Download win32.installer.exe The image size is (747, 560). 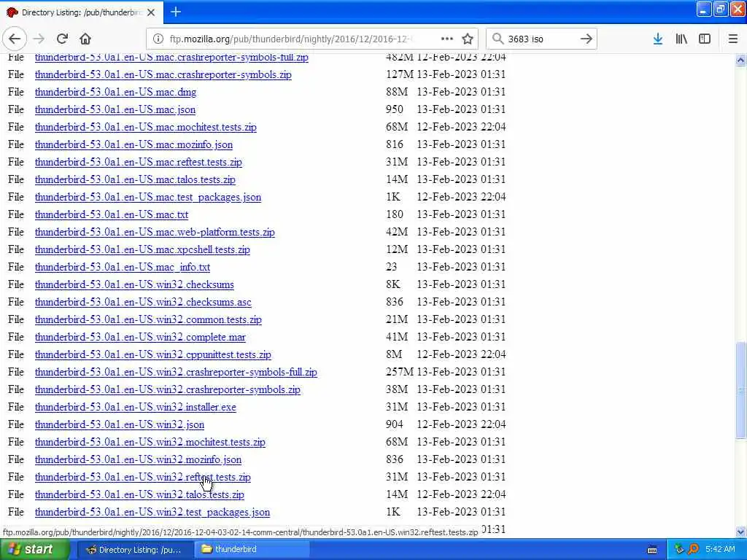tap(135, 407)
